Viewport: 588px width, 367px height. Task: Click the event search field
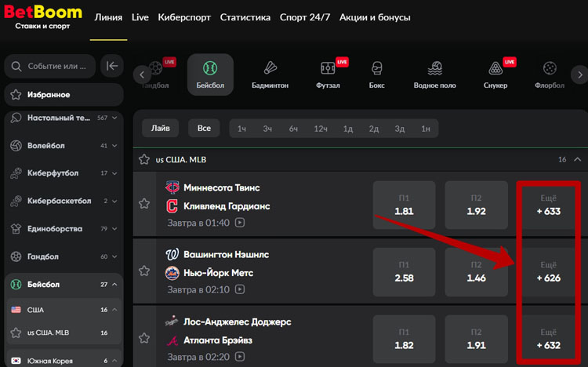pyautogui.click(x=50, y=66)
